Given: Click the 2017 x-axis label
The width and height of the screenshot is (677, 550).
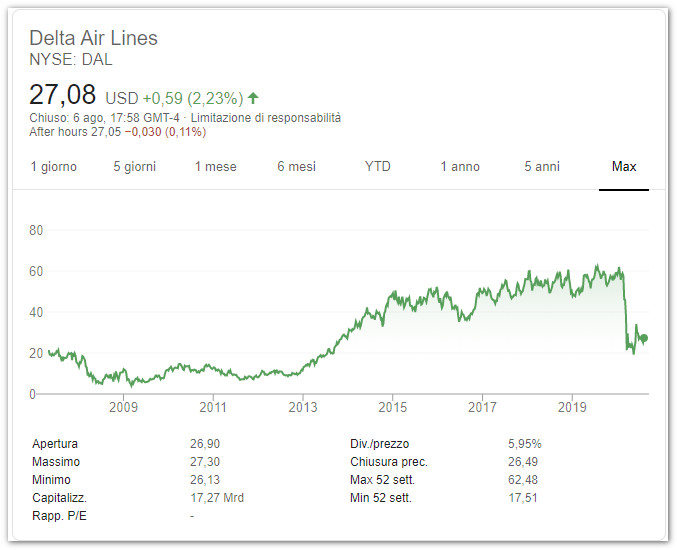Looking at the screenshot, I should pyautogui.click(x=482, y=407).
